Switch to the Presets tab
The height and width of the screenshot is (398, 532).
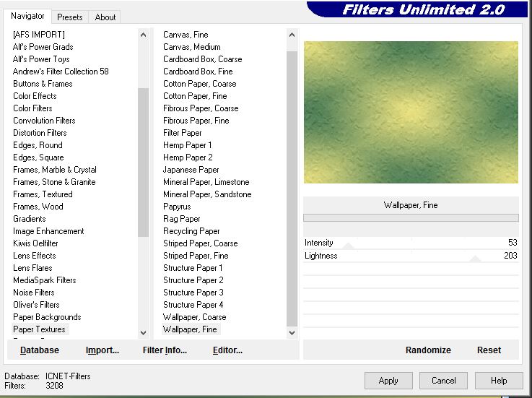(x=70, y=17)
